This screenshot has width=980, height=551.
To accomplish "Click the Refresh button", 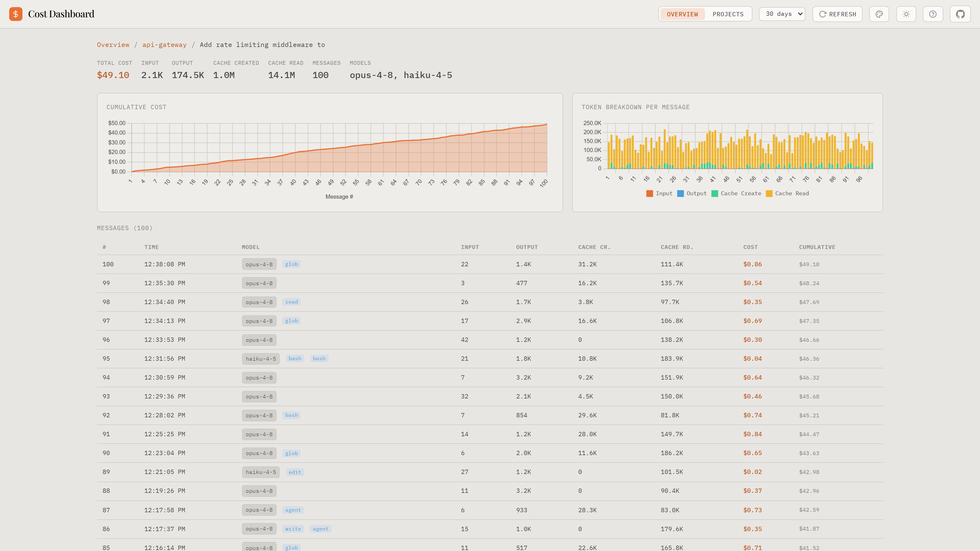I will click(837, 14).
